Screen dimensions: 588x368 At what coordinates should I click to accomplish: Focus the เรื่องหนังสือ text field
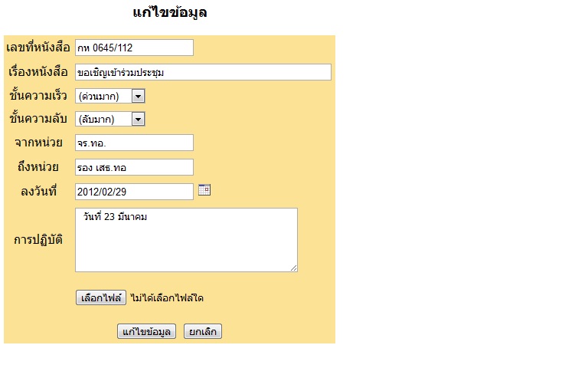coord(203,72)
